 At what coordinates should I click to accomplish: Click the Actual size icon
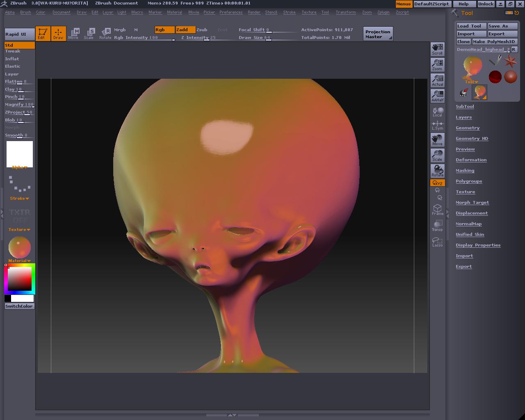pyautogui.click(x=437, y=80)
